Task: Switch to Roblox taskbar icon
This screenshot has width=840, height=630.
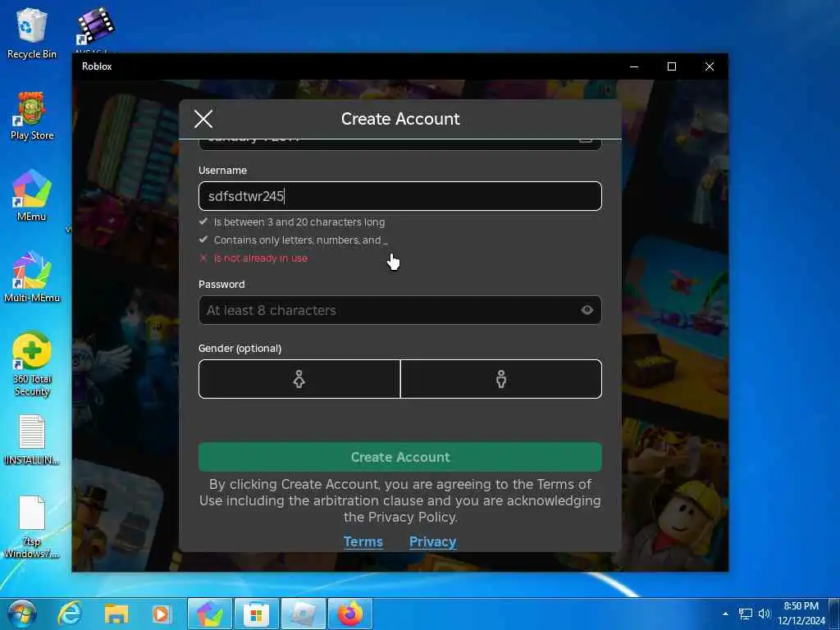Action: (304, 614)
